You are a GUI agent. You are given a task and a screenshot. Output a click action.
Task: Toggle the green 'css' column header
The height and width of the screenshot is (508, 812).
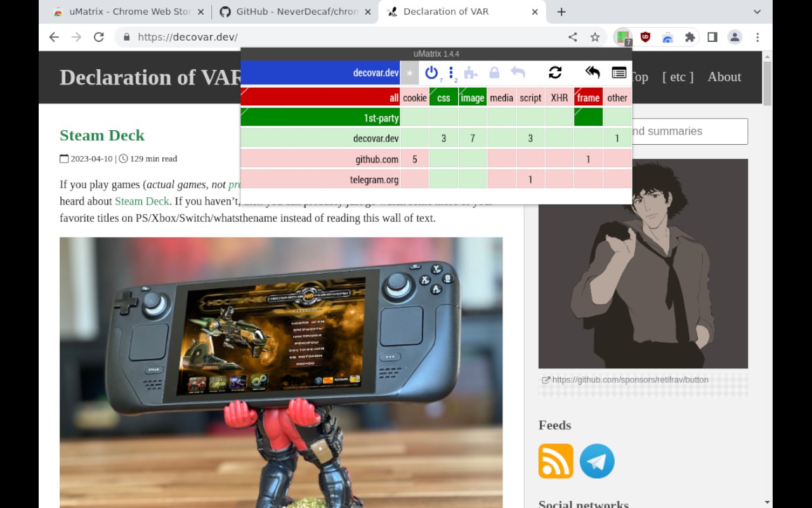click(444, 97)
